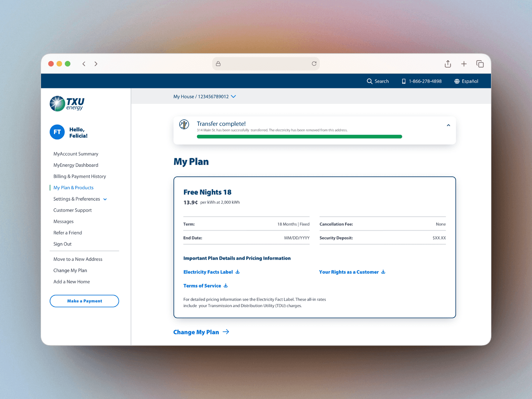Click the FT avatar circle

point(57,132)
